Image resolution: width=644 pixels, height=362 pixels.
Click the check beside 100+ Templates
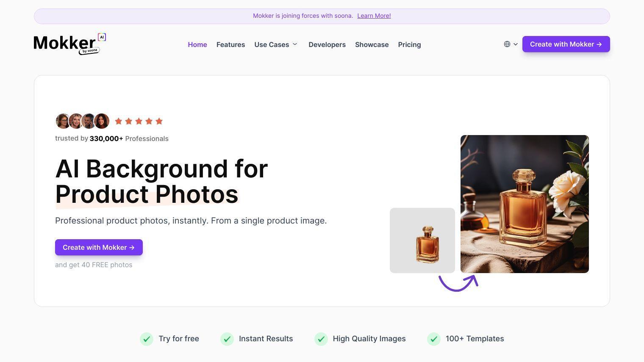[x=434, y=339]
